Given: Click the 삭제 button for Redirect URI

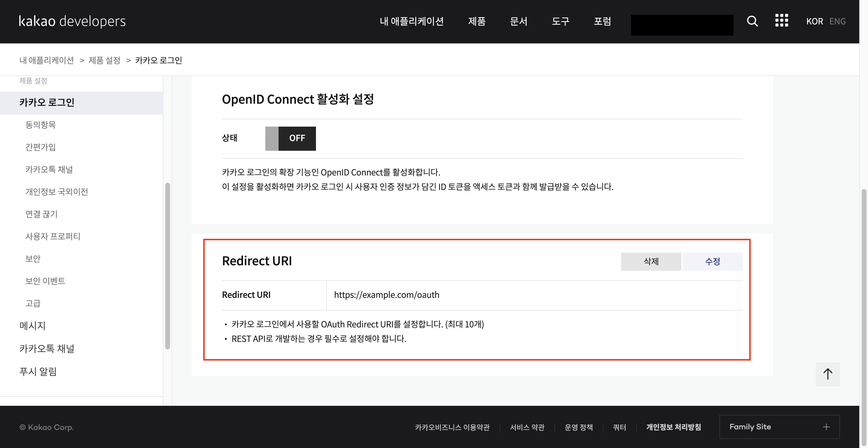Looking at the screenshot, I should coord(651,261).
